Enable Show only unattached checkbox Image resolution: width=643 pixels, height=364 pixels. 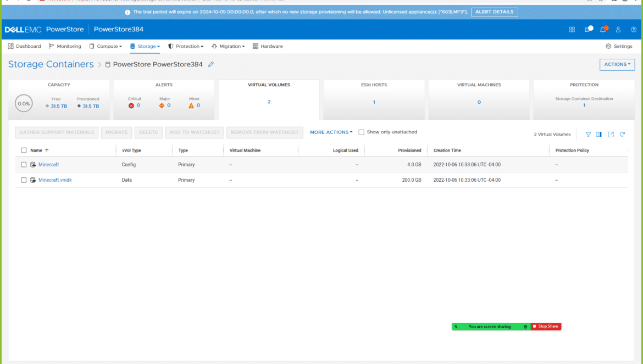pos(361,132)
